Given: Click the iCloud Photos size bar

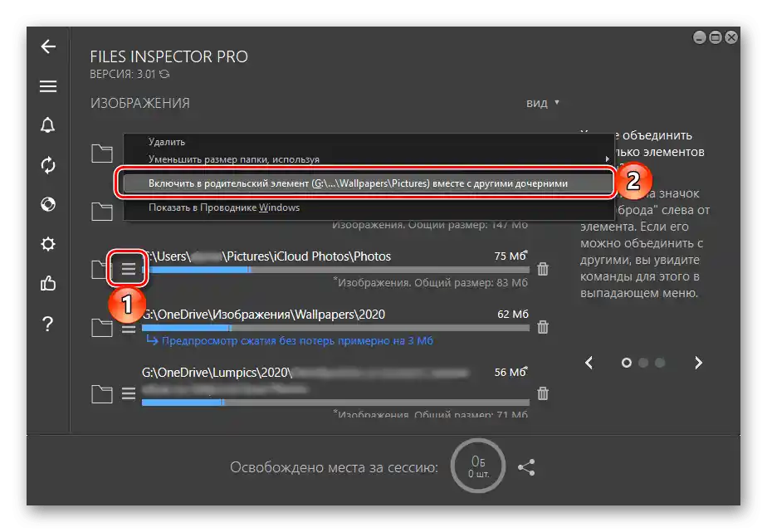Looking at the screenshot, I should 335,270.
